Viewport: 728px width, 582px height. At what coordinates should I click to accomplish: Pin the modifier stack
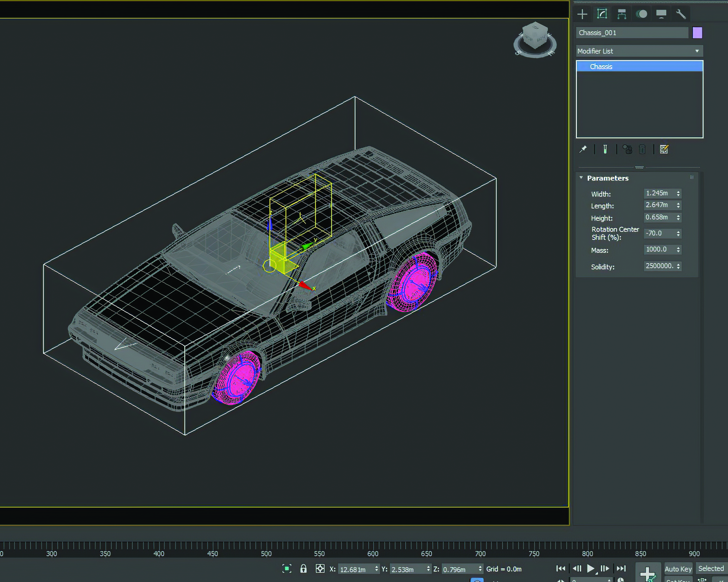click(583, 149)
